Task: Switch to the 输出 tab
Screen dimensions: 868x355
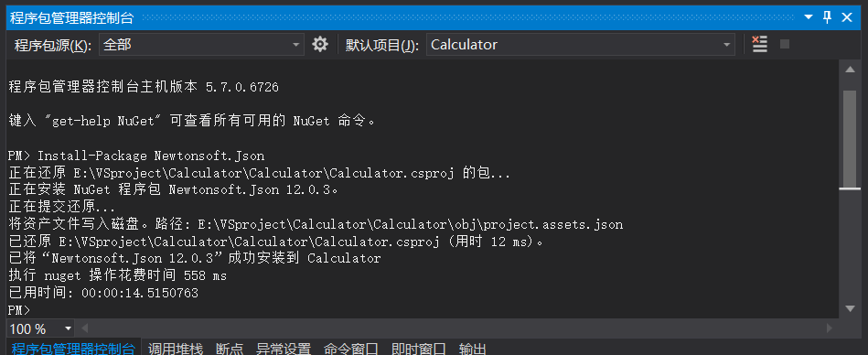Action: (472, 349)
